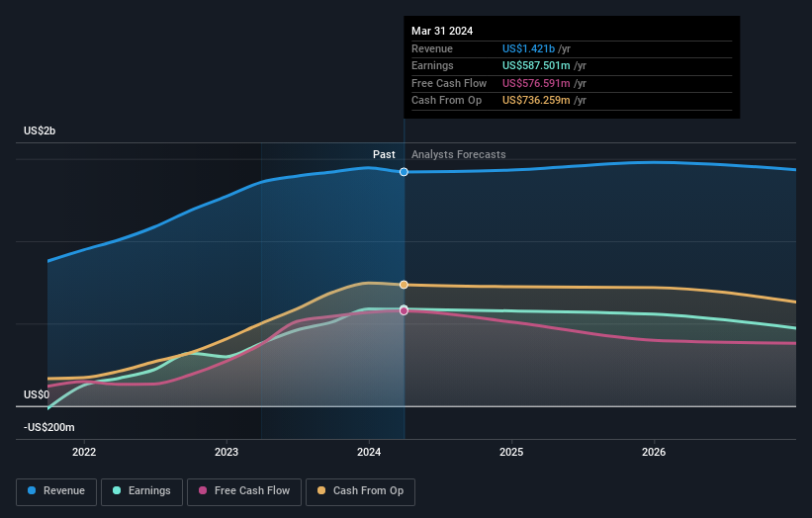Toggle the Free Cash Flow legend series

[244, 491]
